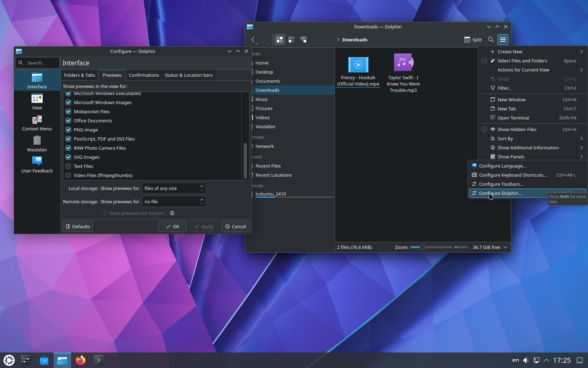Viewport: 588px width, 368px height.
Task: Expand the free space dropdown in status bar
Action: tap(505, 247)
